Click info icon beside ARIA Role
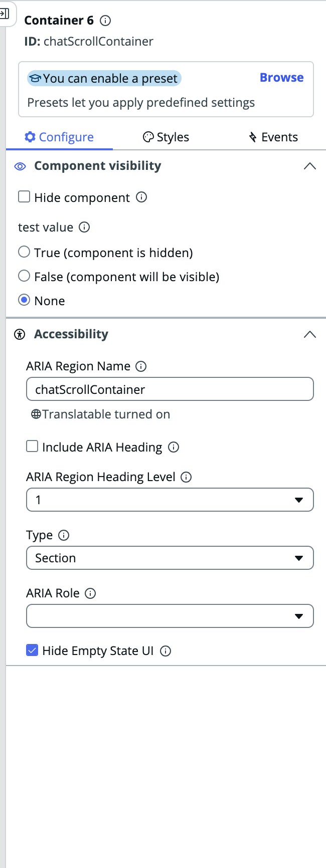 (90, 593)
